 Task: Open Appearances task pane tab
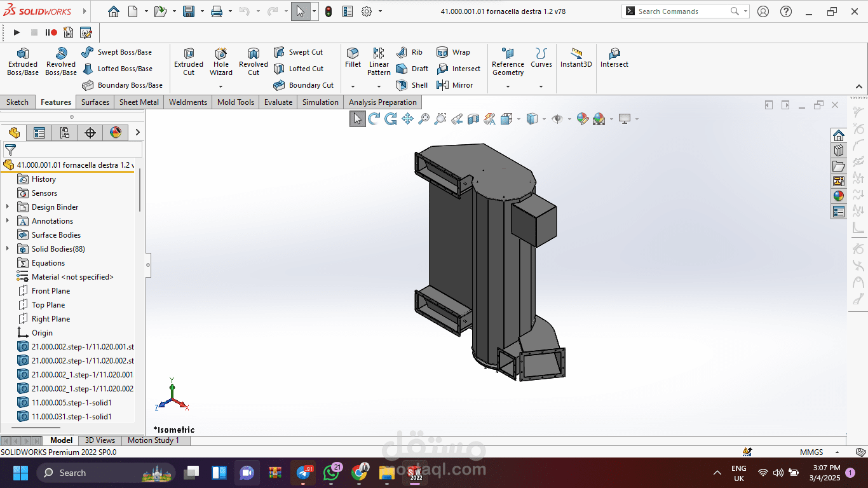[x=839, y=196]
